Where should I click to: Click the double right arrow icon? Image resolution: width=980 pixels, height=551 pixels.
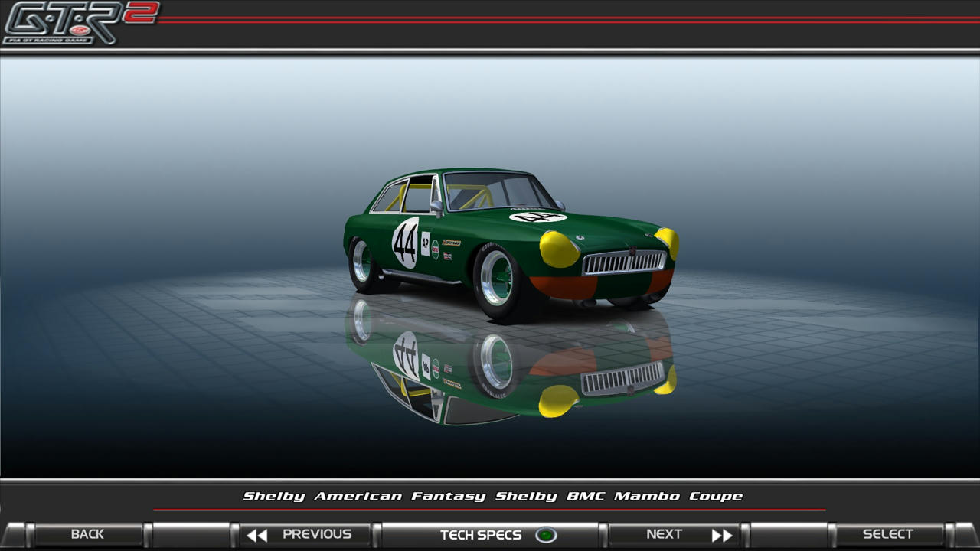pyautogui.click(x=722, y=535)
